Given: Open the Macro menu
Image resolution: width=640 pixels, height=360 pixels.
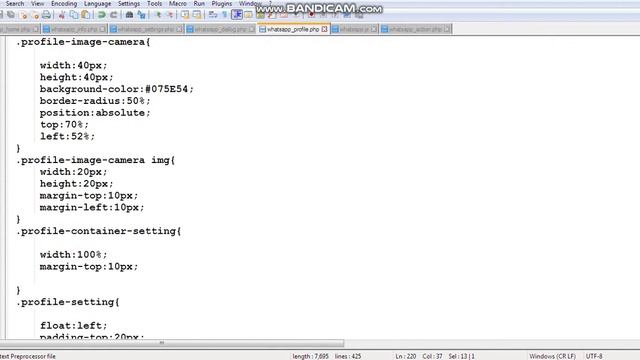Looking at the screenshot, I should [x=178, y=4].
